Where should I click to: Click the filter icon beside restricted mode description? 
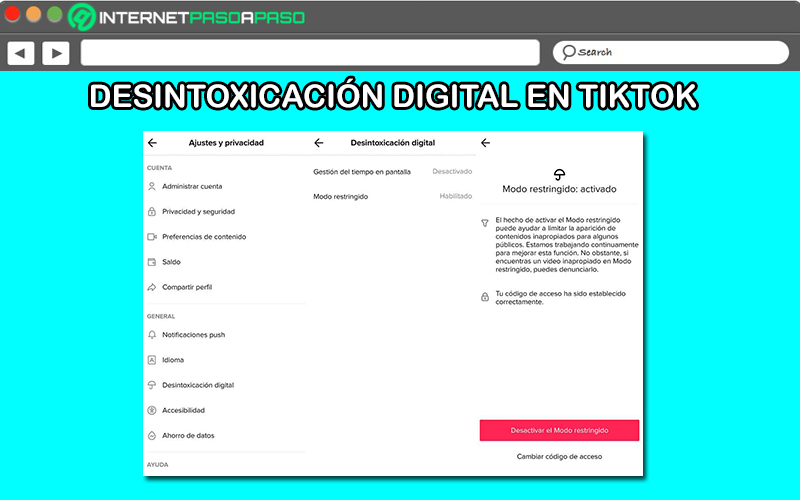(485, 223)
